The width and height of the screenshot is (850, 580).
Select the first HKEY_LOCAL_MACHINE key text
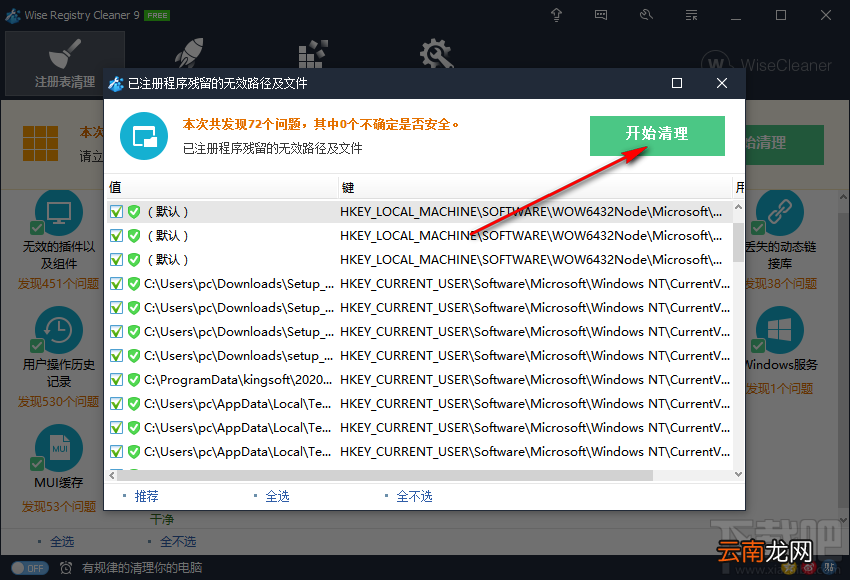tap(531, 211)
